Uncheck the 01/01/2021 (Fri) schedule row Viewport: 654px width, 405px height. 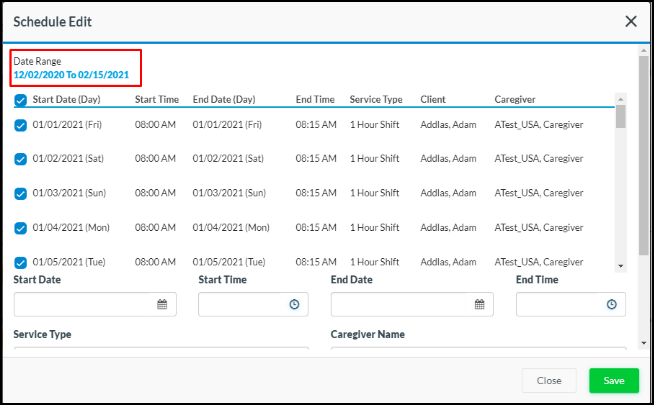point(21,125)
